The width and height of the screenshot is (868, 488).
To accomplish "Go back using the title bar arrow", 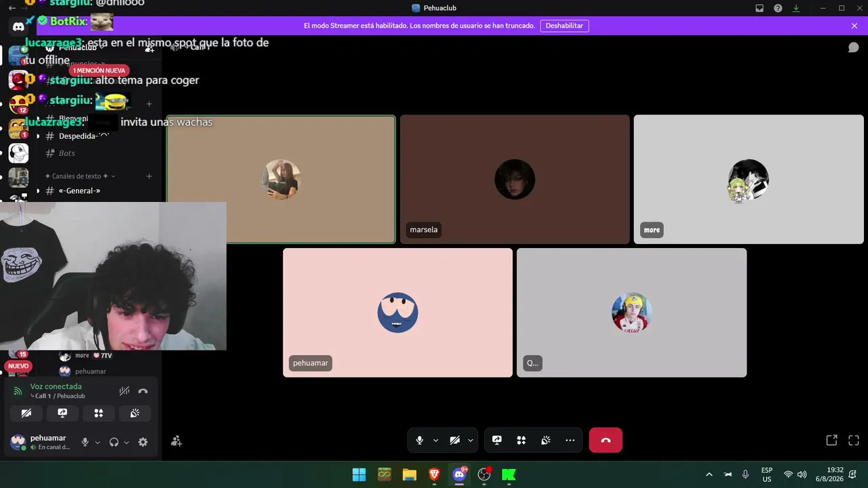I will [12, 8].
